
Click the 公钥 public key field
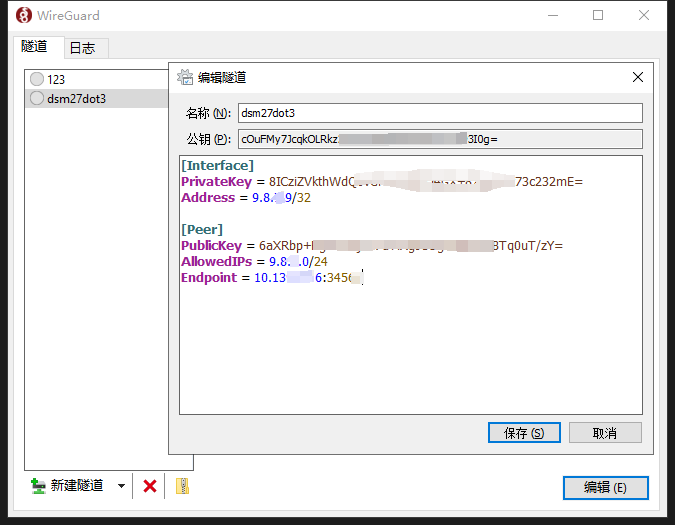point(440,139)
